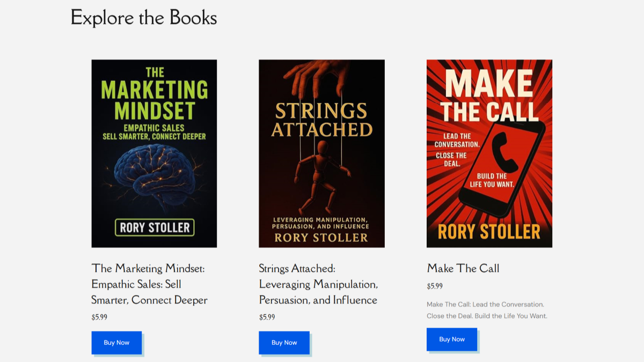Click the $5.99 price under The Marketing Mindset
Image resolution: width=644 pixels, height=362 pixels.
tap(99, 317)
